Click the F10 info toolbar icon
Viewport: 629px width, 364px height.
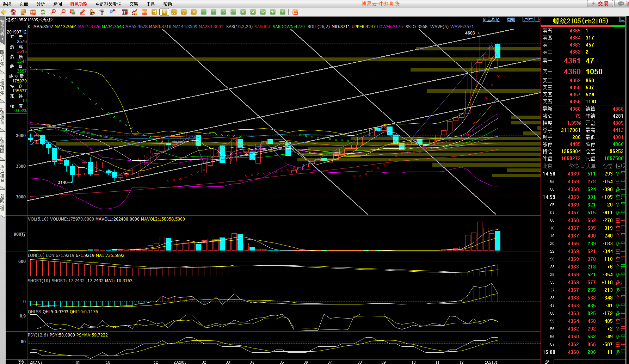[33, 12]
